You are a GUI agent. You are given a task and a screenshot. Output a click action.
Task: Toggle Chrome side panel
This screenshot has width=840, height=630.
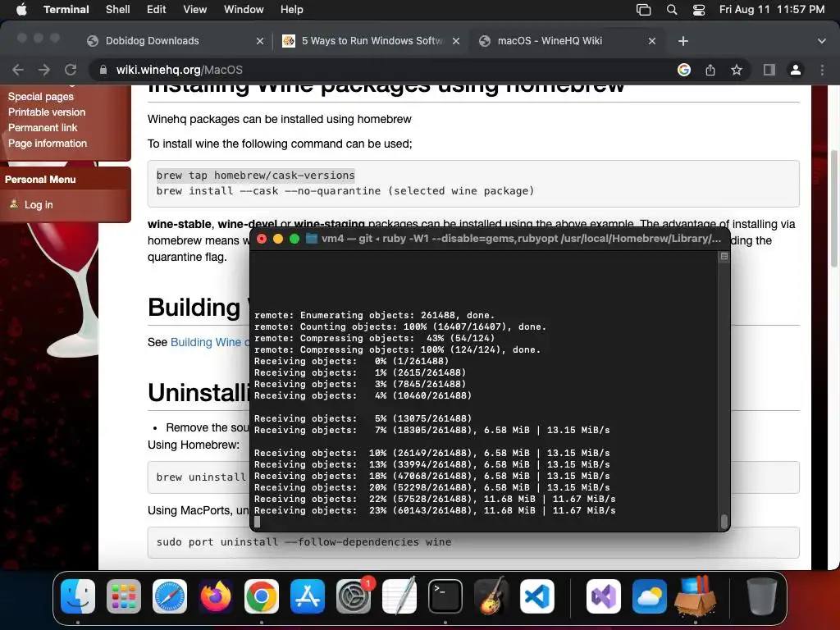point(769,70)
